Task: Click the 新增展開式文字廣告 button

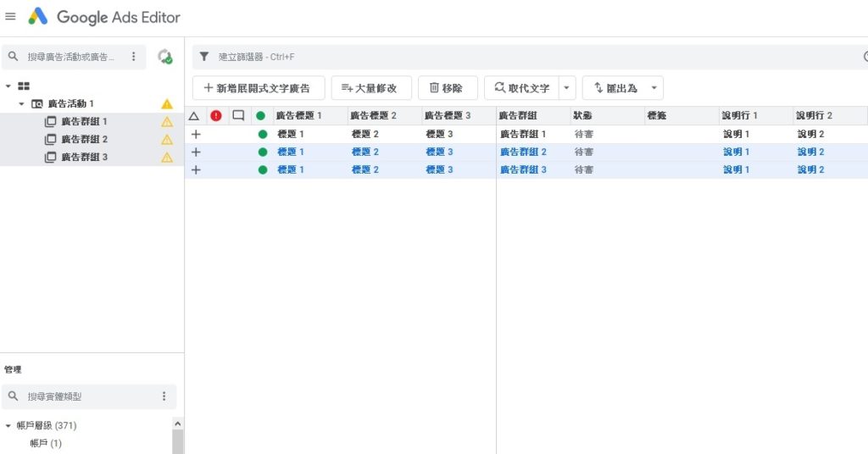Action: click(258, 88)
